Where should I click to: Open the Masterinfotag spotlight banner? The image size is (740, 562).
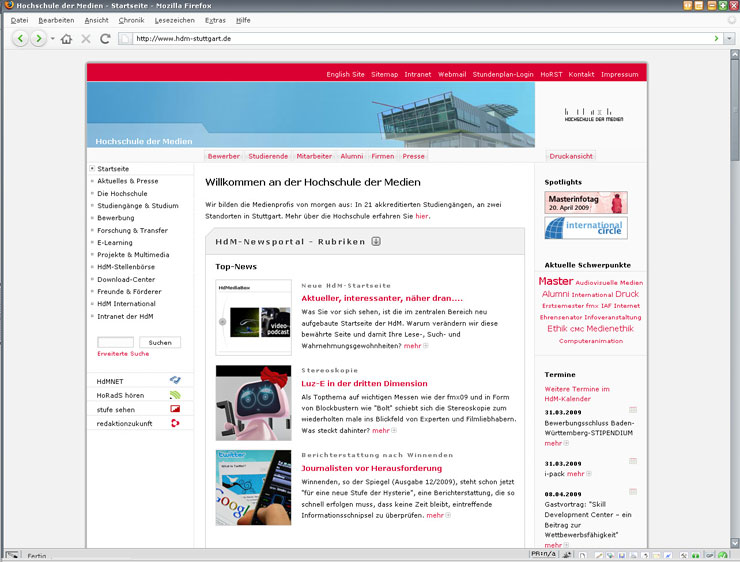pyautogui.click(x=586, y=202)
